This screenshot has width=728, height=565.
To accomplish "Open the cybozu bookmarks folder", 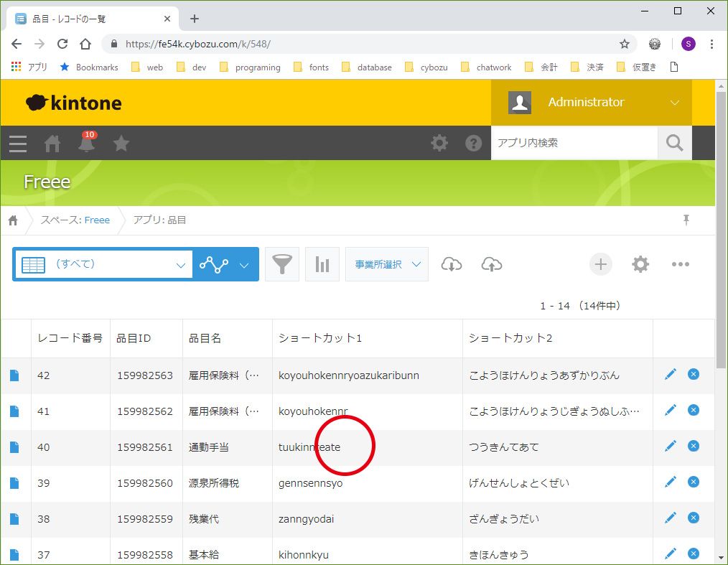I will pyautogui.click(x=426, y=67).
